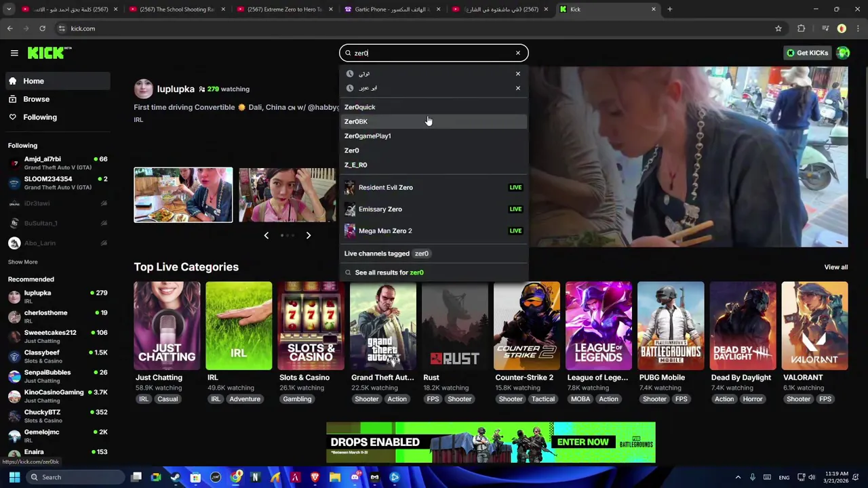Open Windows Start menu
This screenshot has width=868, height=488.
pos(14,477)
